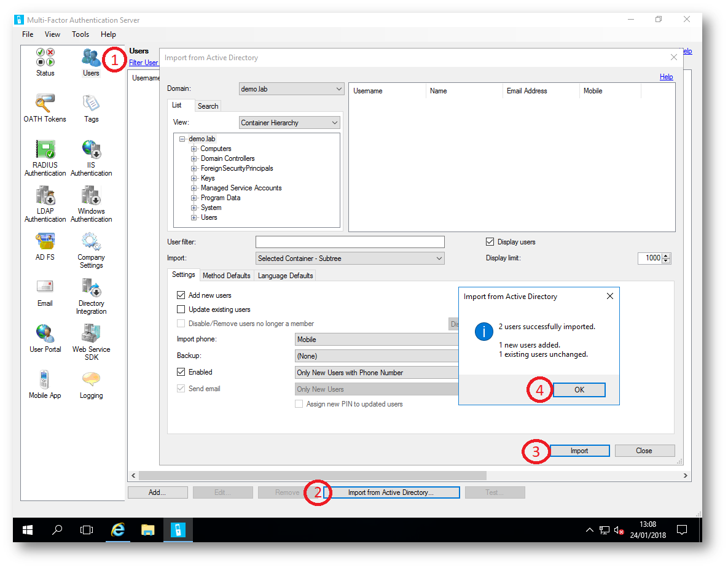Open the Tags section icon
This screenshot has width=728, height=568.
91,108
